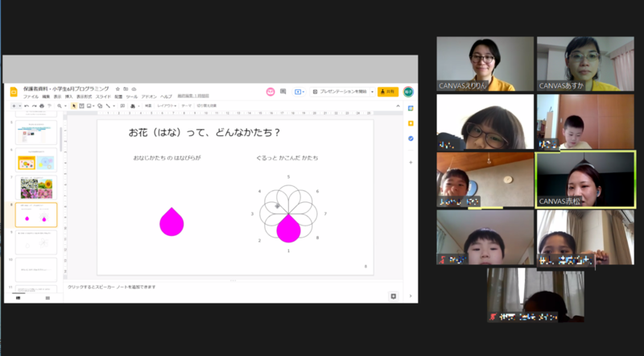This screenshot has height=356, width=644.
Task: Open the comment history icon
Action: click(283, 92)
